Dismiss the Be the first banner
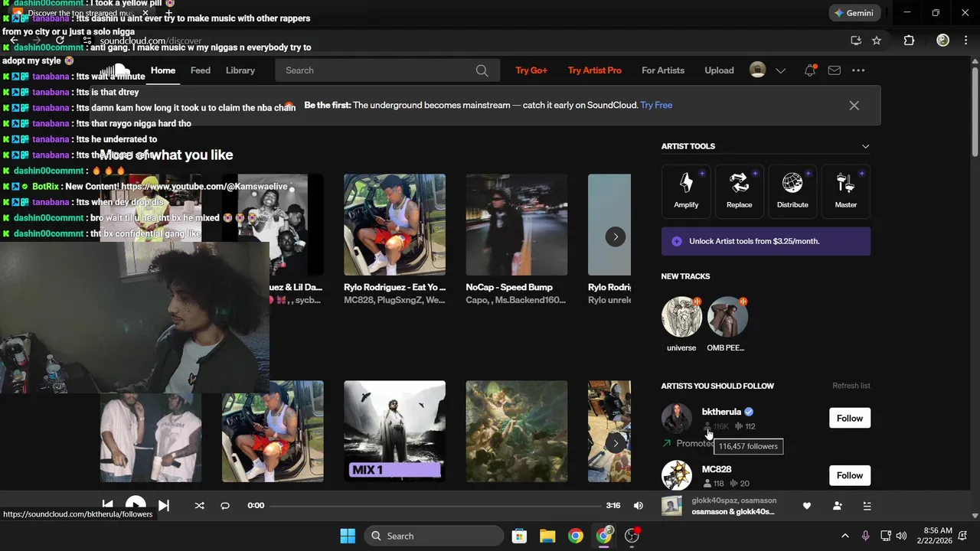980x551 pixels. (x=854, y=106)
